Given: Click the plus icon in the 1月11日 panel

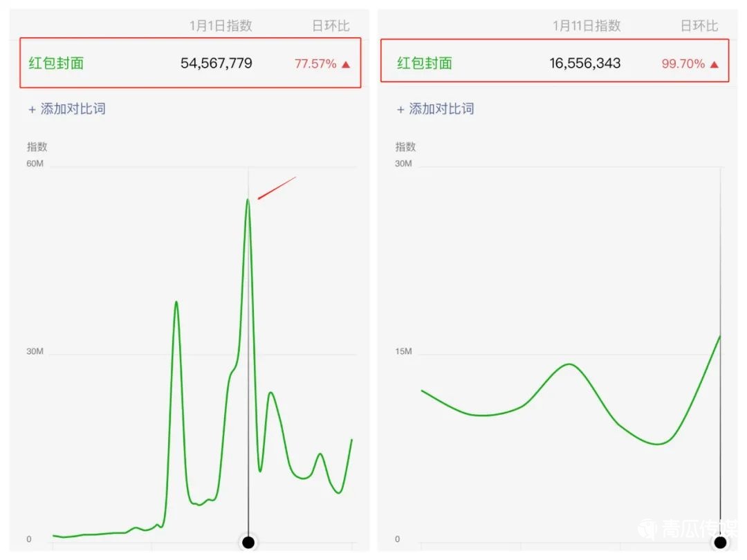Looking at the screenshot, I should [400, 109].
